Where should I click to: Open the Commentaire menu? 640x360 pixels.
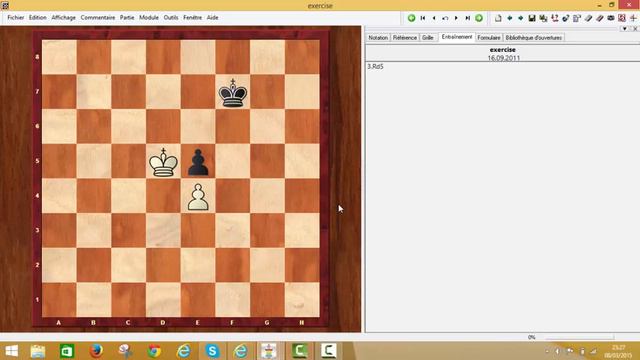pyautogui.click(x=98, y=18)
